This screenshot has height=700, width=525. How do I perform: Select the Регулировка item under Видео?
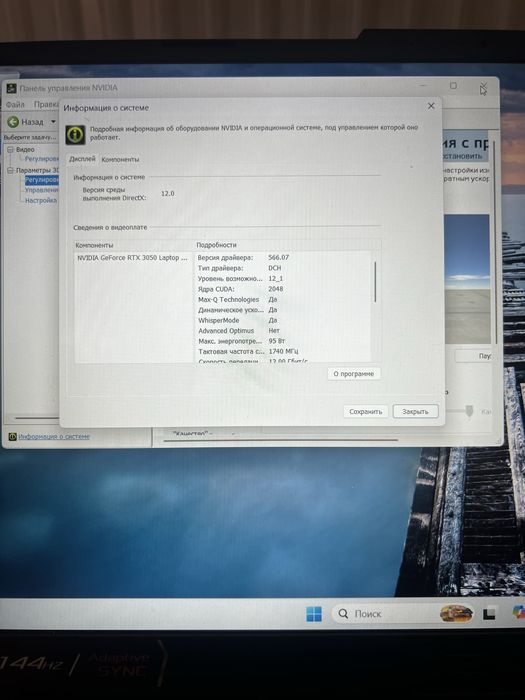tap(42, 159)
